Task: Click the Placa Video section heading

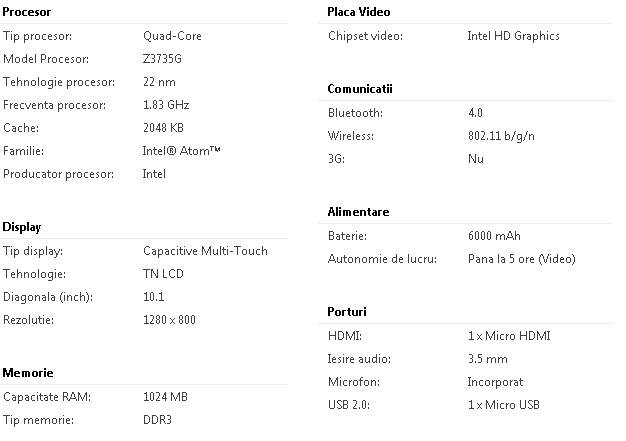Action: pyautogui.click(x=358, y=12)
